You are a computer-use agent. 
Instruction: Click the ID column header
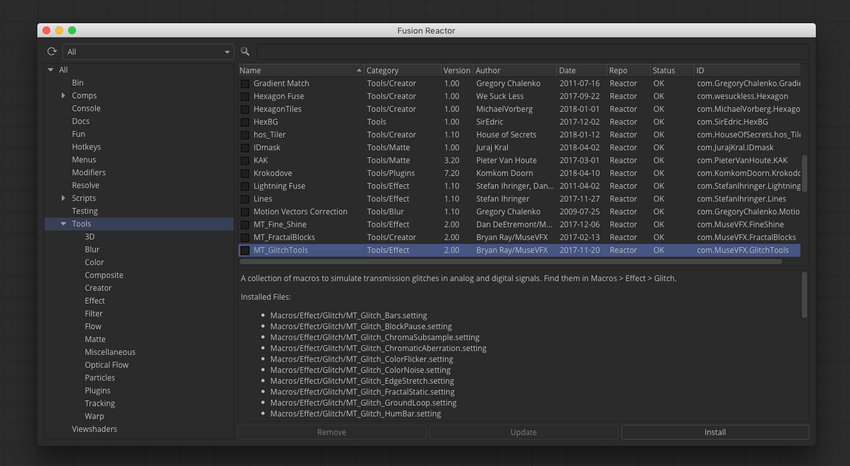(747, 70)
